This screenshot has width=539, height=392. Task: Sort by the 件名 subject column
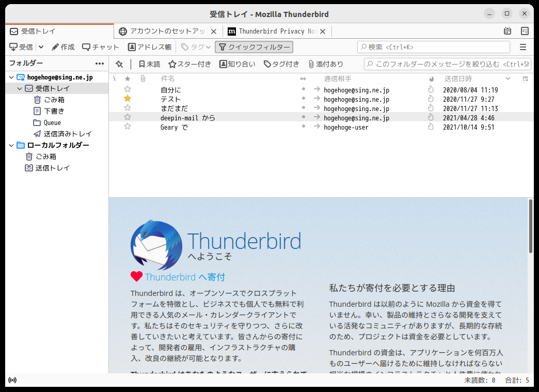pyautogui.click(x=168, y=79)
